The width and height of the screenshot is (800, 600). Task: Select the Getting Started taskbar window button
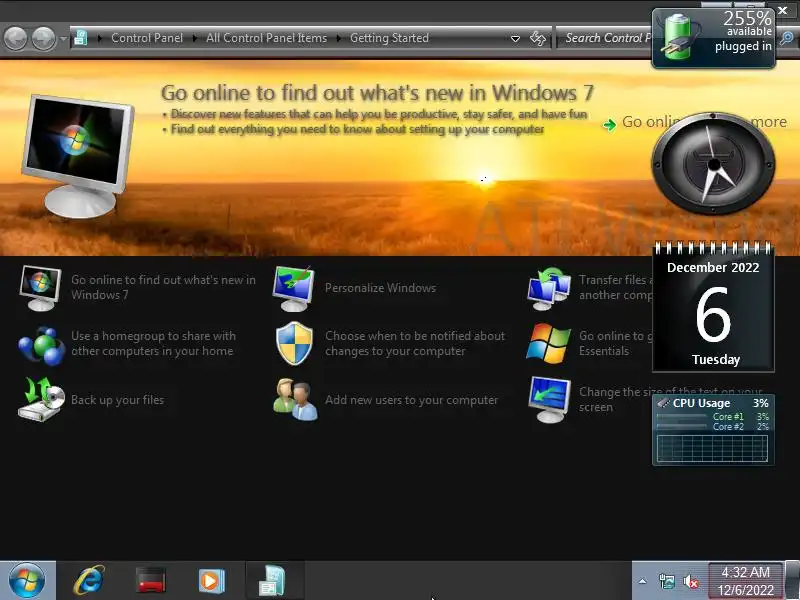274,581
